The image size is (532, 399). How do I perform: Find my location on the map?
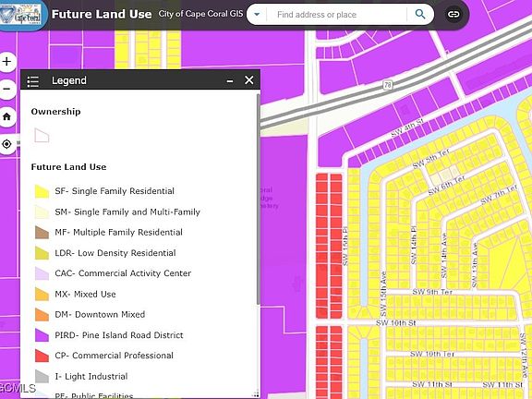pos(6,144)
